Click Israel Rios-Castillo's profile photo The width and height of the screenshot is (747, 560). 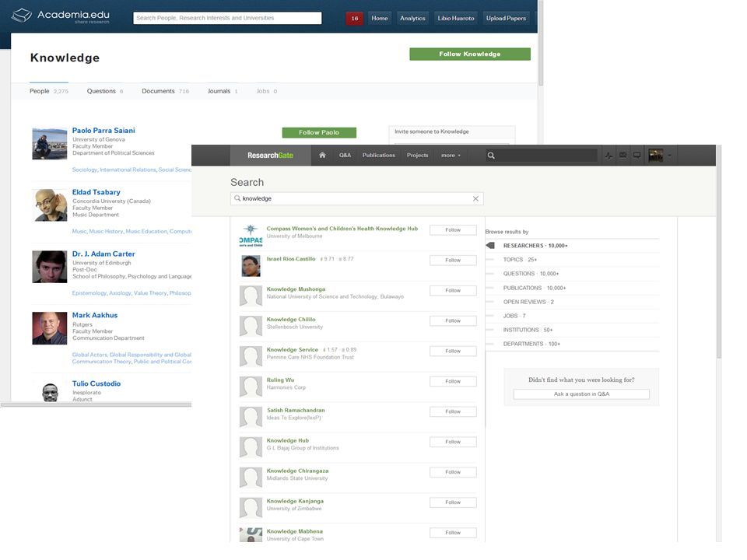251,266
